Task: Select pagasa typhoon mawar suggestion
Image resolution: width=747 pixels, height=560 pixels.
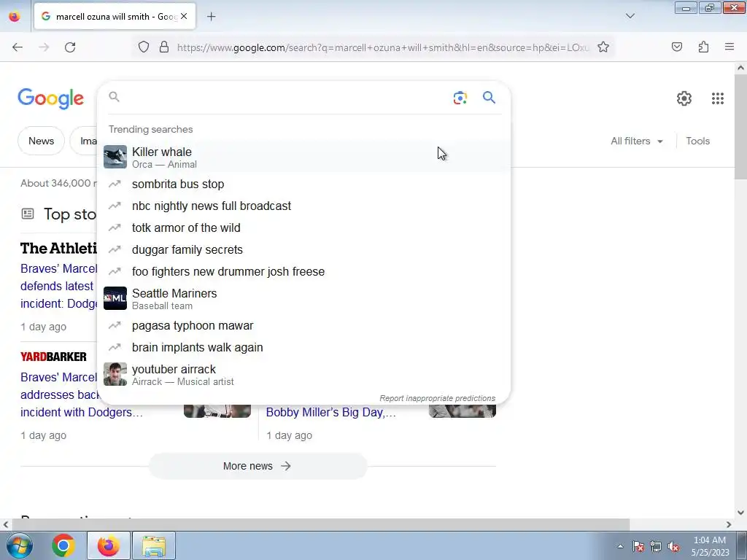Action: pos(303,326)
